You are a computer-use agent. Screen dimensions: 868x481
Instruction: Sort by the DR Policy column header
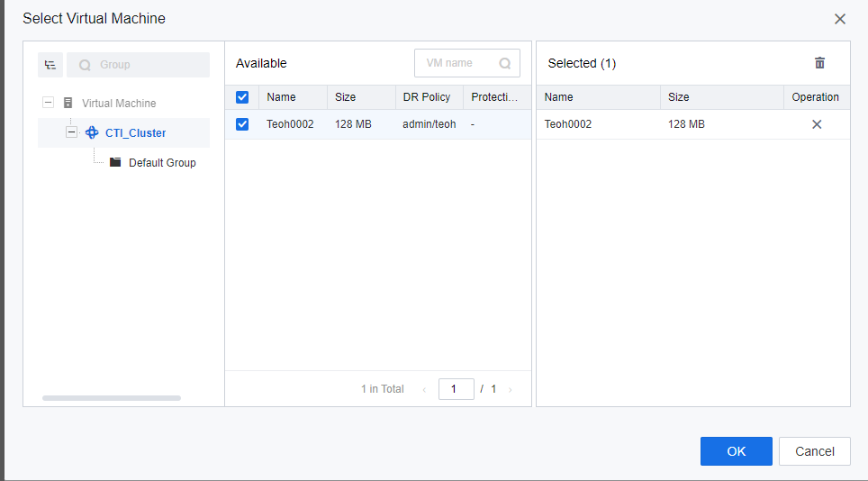[x=427, y=97]
